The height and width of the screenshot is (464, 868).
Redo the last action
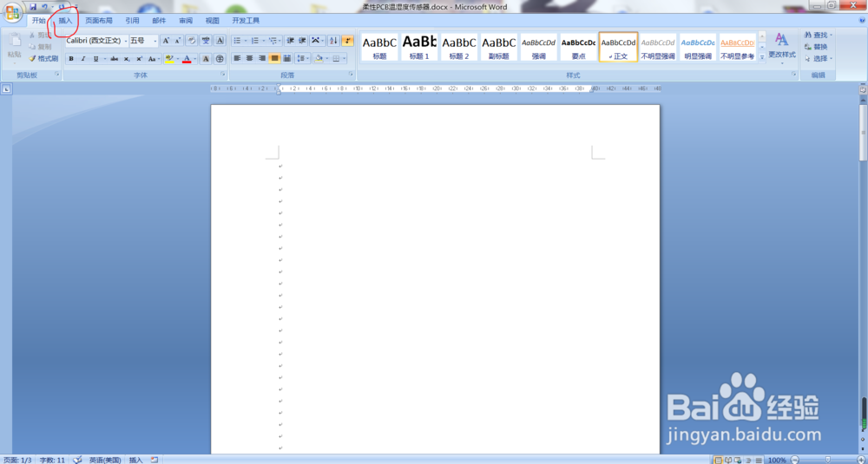click(62, 7)
